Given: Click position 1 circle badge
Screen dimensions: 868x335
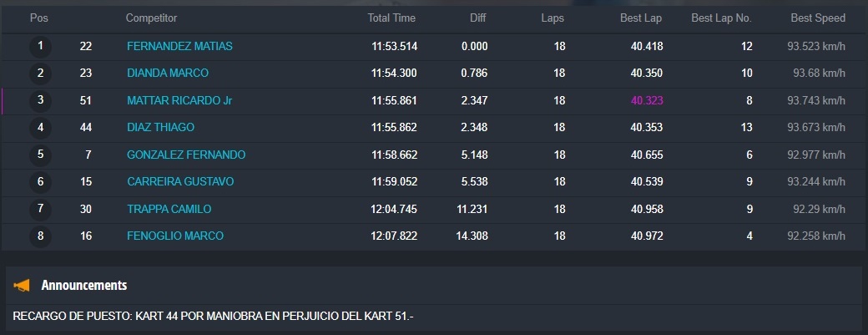Looking at the screenshot, I should [x=40, y=46].
